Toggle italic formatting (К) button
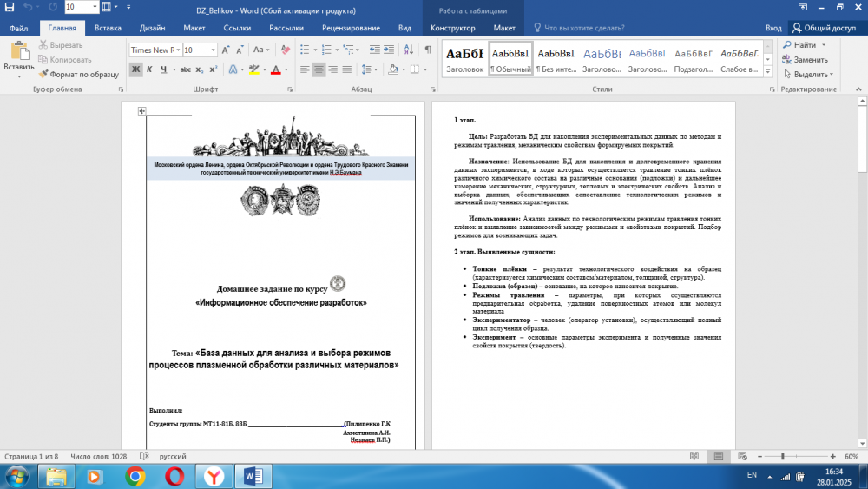Screen dimensions: 868x489 (151, 69)
